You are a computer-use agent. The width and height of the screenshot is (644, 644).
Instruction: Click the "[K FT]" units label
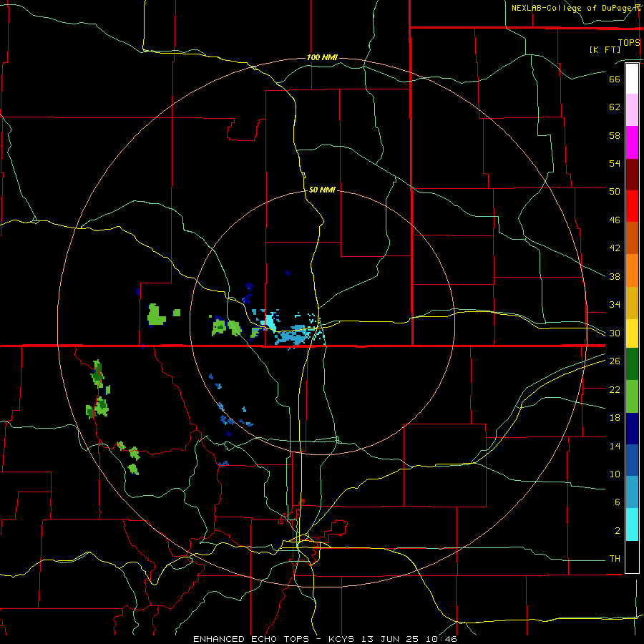click(605, 49)
